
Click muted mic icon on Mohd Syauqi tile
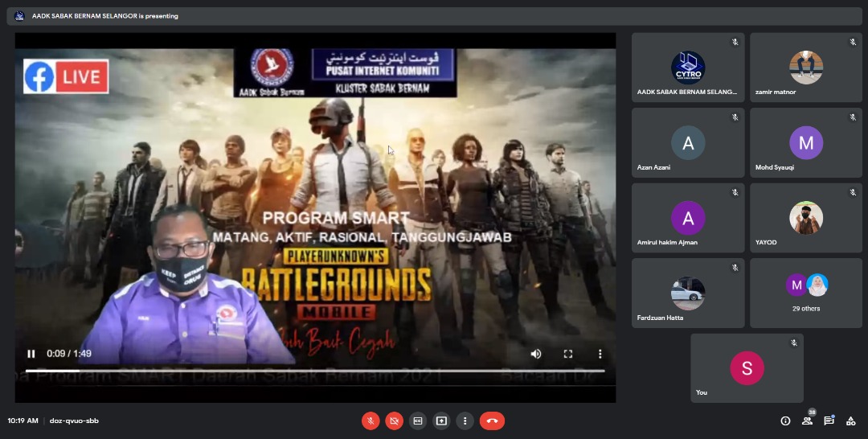click(853, 117)
